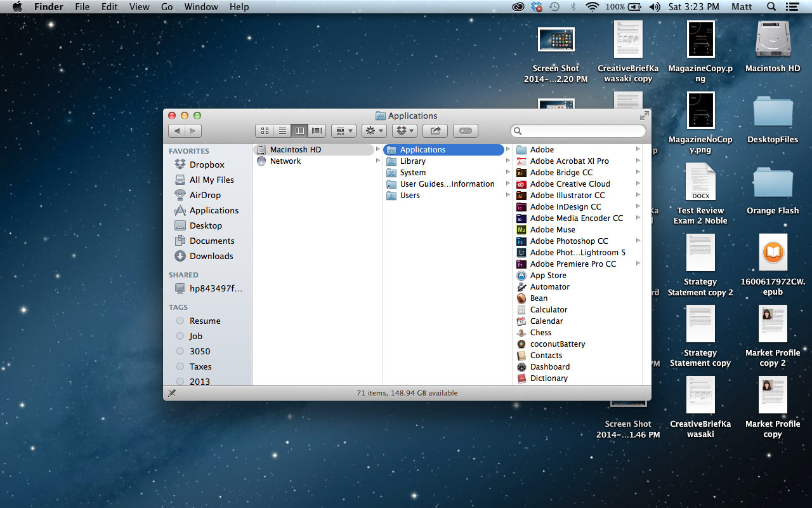Screen dimensions: 812x508
Task: Switch Finder to Cover Flow view
Action: click(317, 131)
